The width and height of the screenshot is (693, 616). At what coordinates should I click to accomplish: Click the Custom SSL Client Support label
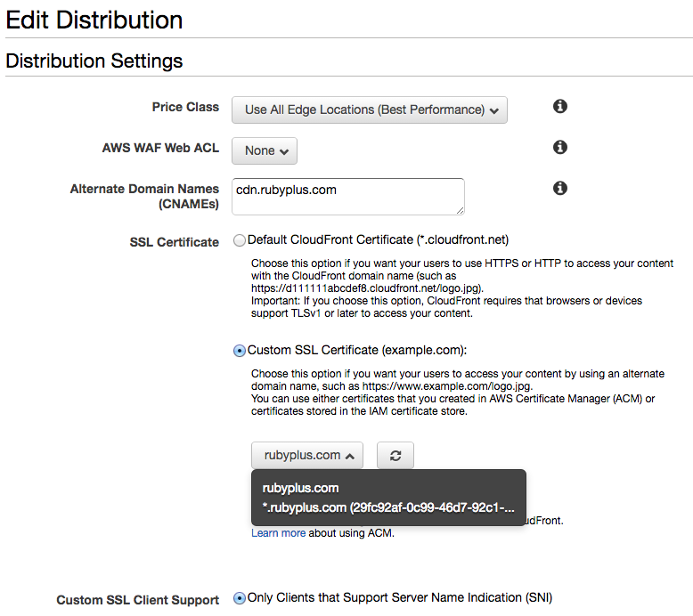[x=138, y=600]
